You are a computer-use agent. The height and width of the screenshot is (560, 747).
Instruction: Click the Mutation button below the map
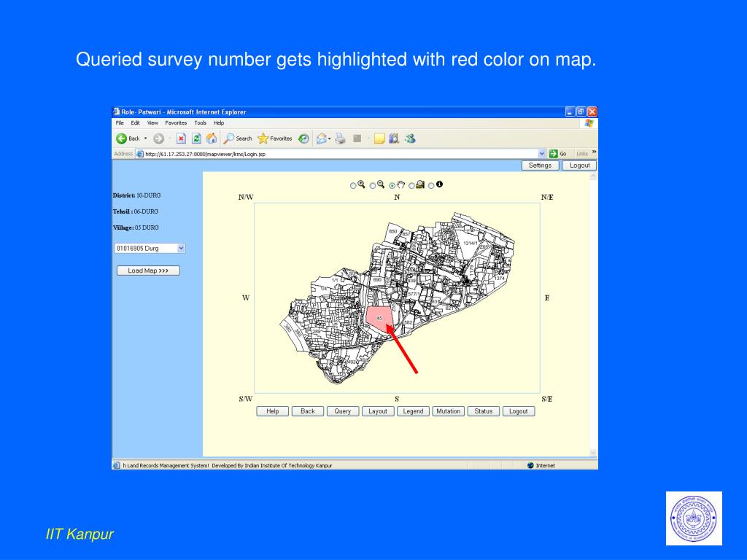pos(448,411)
